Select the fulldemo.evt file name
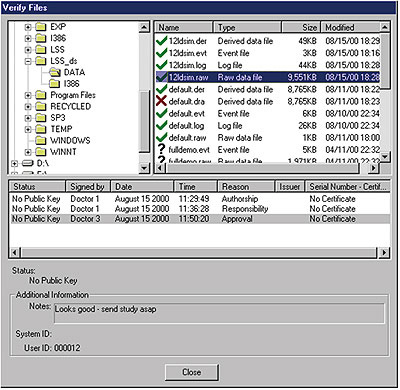Image resolution: width=400 pixels, height=390 pixels. coord(189,150)
